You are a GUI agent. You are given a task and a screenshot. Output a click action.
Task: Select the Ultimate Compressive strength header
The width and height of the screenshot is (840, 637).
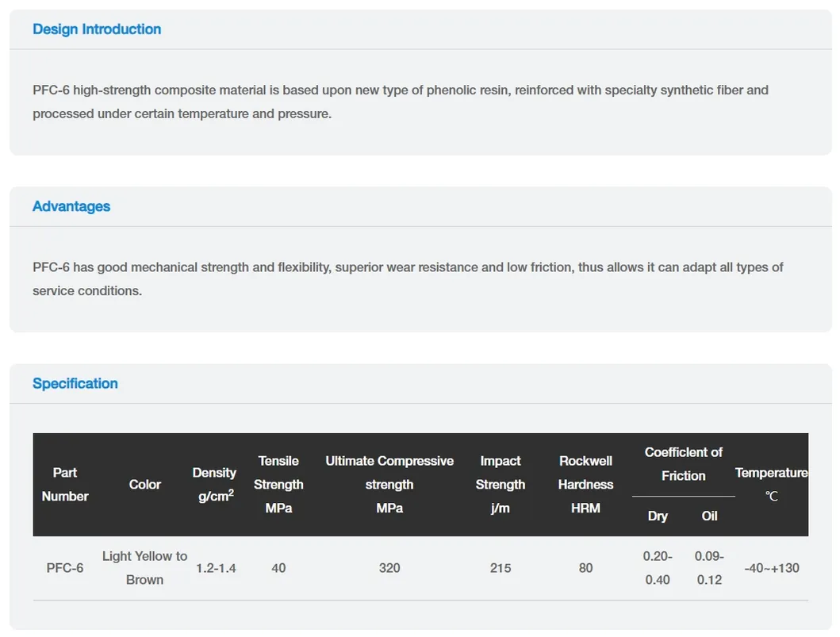pos(389,485)
